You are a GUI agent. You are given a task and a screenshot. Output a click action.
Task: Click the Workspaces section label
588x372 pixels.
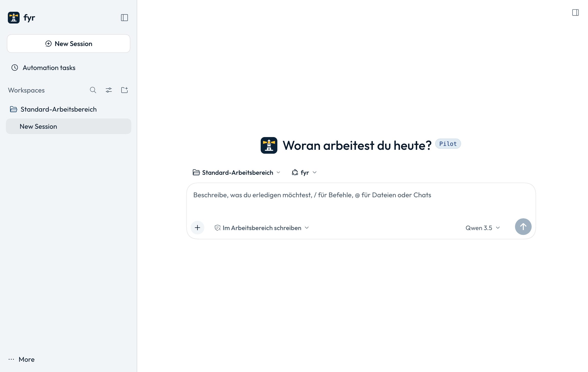tap(26, 90)
